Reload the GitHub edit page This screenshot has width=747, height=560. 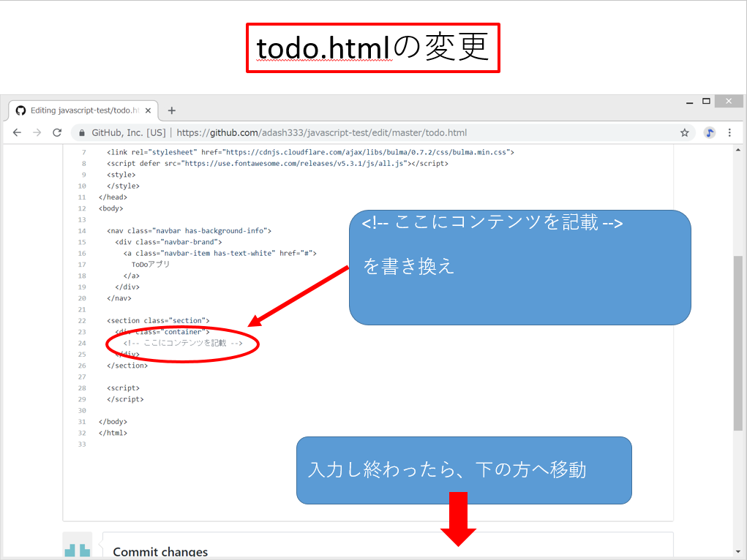click(57, 133)
